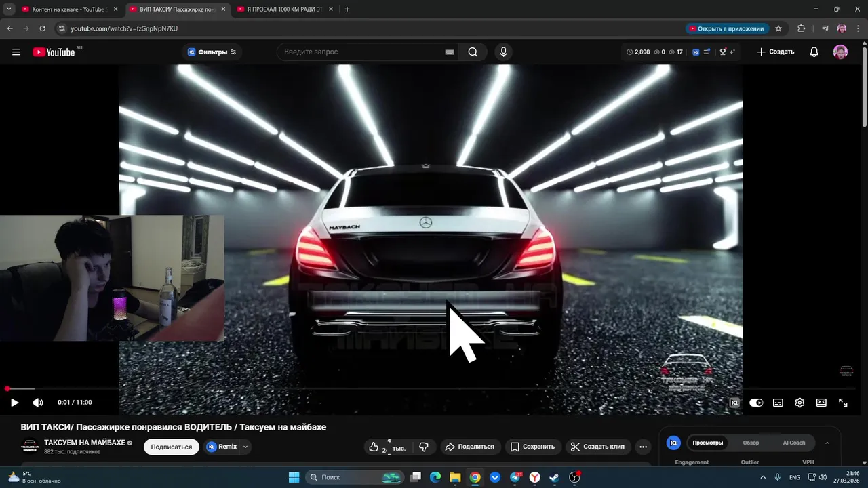Screen dimensions: 868x488
Task: Switch to the Я ПРОЕХАЛ 1000 КМ tab
Action: [284, 9]
